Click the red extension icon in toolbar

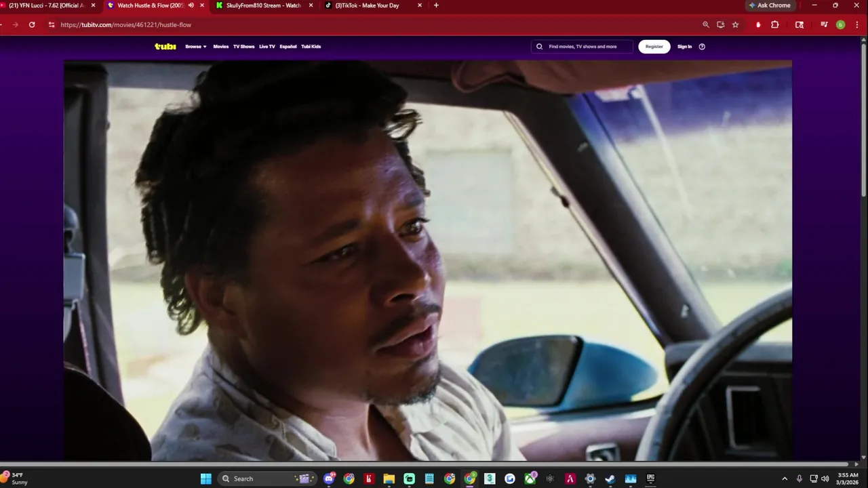pyautogui.click(x=758, y=24)
